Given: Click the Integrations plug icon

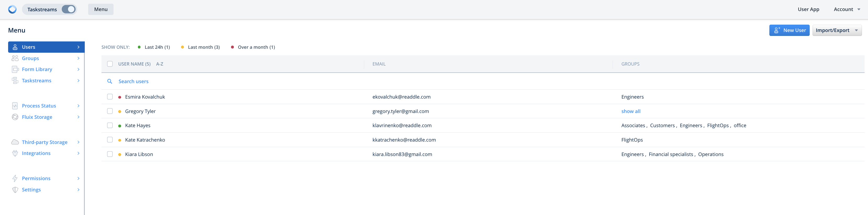Looking at the screenshot, I should point(15,153).
